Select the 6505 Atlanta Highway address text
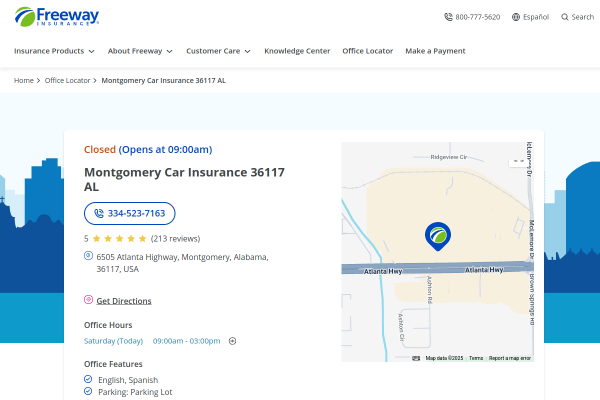The height and width of the screenshot is (400, 600). [x=183, y=263]
